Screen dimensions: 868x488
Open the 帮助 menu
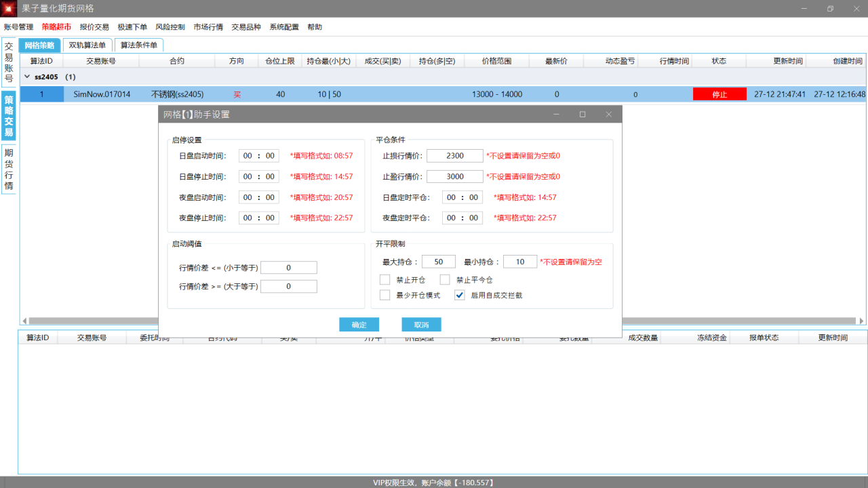[x=313, y=26]
